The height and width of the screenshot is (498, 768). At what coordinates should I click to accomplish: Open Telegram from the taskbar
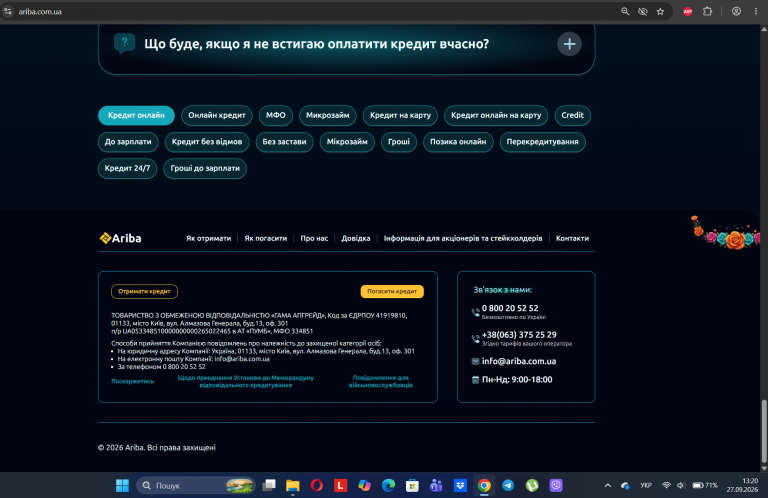tap(508, 485)
